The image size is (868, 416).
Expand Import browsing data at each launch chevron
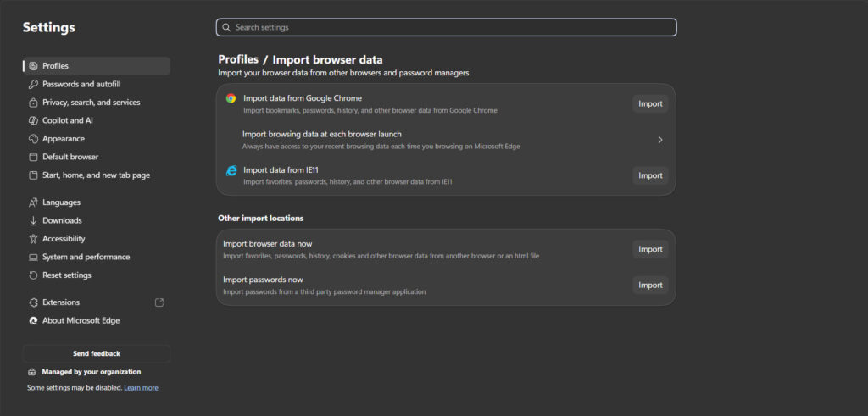pos(659,140)
